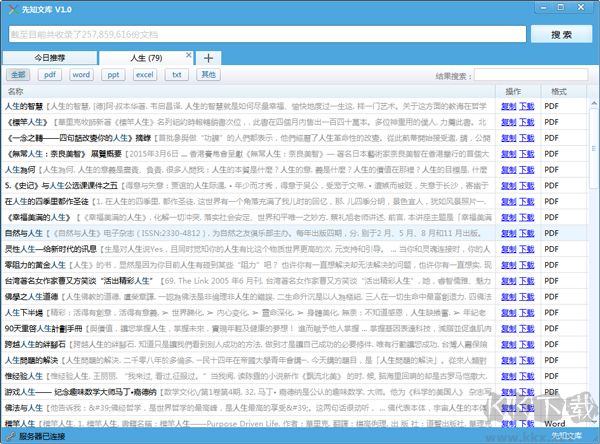Select the 其他 format filter
This screenshot has height=444, width=600.
click(x=208, y=75)
